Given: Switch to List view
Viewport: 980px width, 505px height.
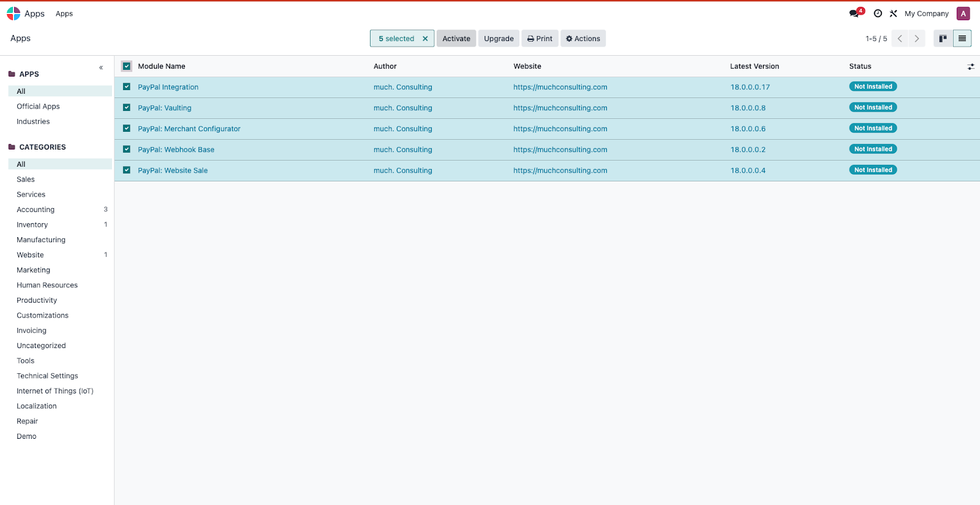Looking at the screenshot, I should point(962,39).
